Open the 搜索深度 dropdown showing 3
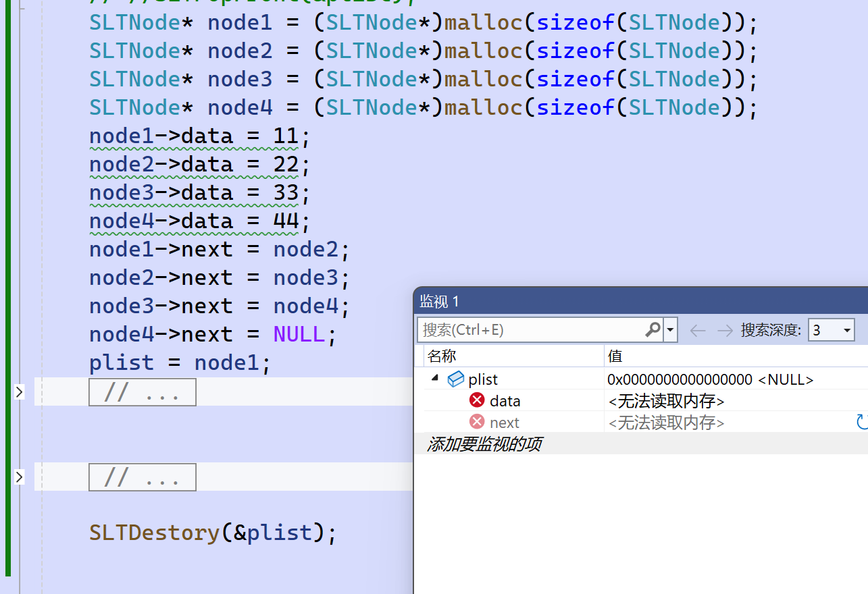This screenshot has height=594, width=868. coord(832,330)
